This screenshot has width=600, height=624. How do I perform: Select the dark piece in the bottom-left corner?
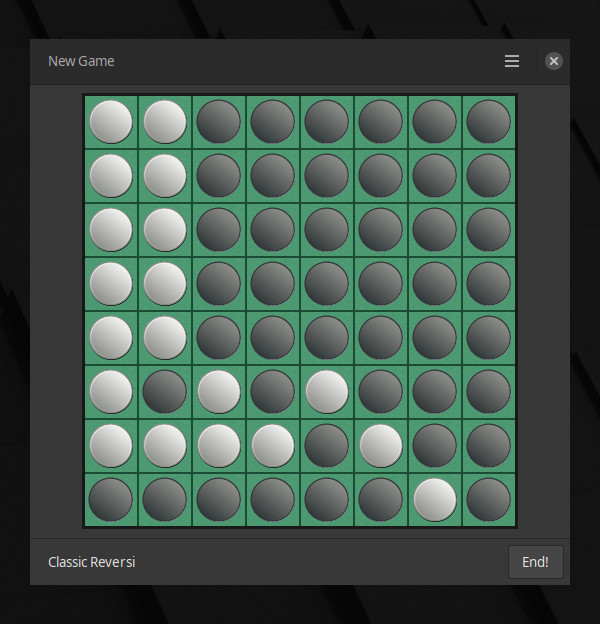pos(111,499)
